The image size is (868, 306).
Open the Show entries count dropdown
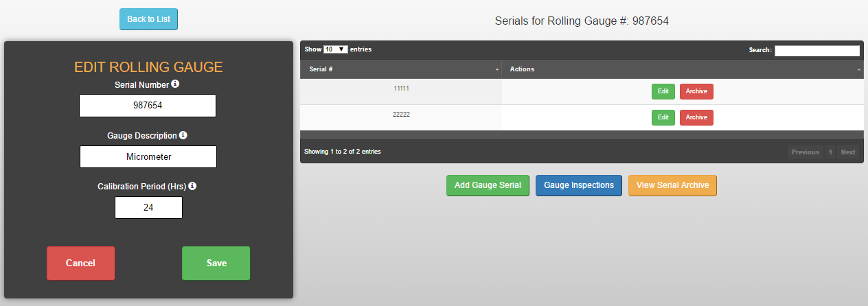[x=335, y=49]
